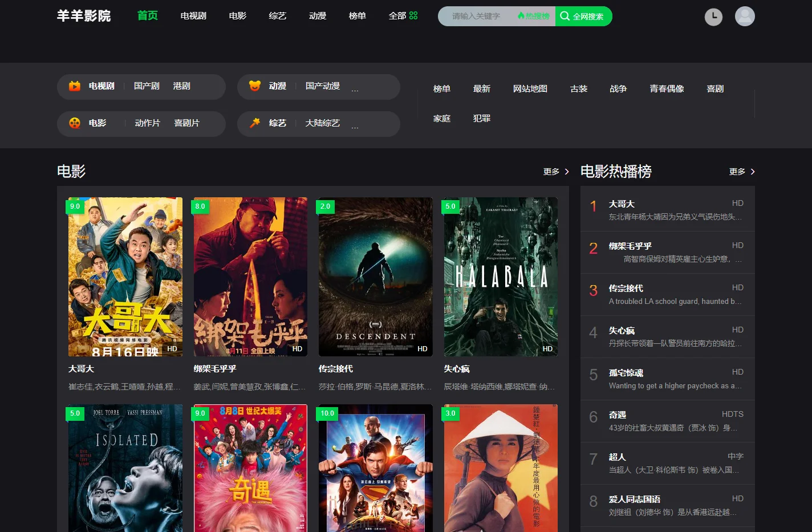Image resolution: width=812 pixels, height=532 pixels.
Task: Click the anime face icon beside 动漫
Action: point(255,86)
